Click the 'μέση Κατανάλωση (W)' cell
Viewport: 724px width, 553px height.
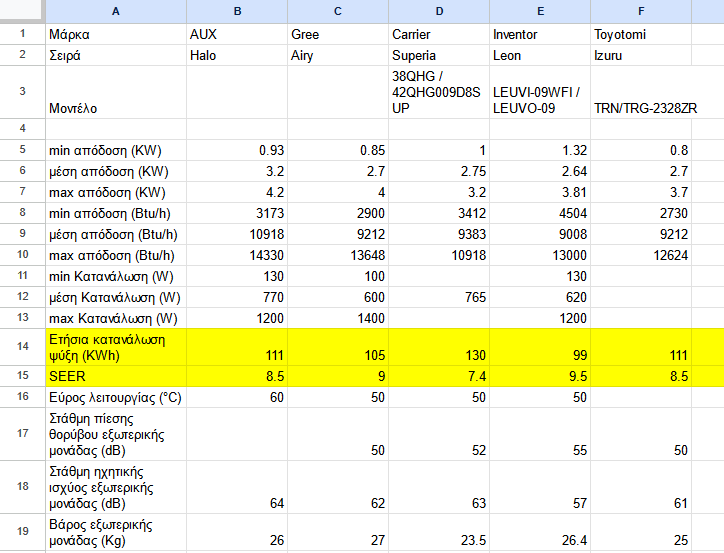(x=116, y=297)
